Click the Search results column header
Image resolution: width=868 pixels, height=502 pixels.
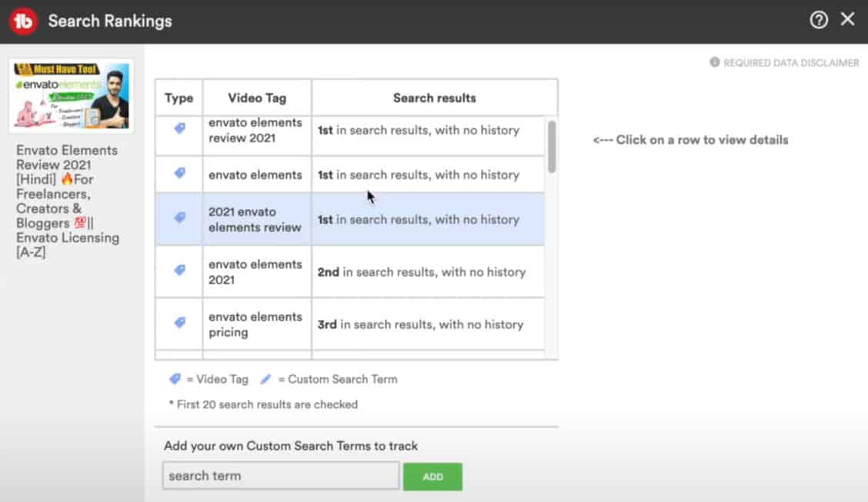pos(434,98)
